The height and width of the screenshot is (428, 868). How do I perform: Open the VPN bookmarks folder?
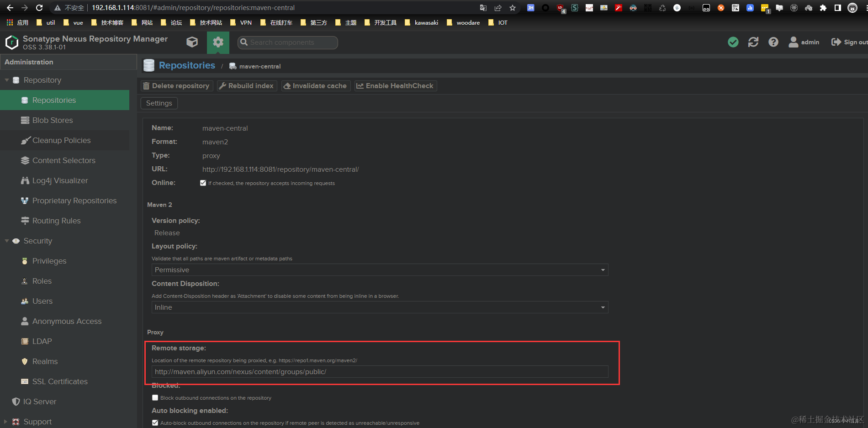coord(241,22)
